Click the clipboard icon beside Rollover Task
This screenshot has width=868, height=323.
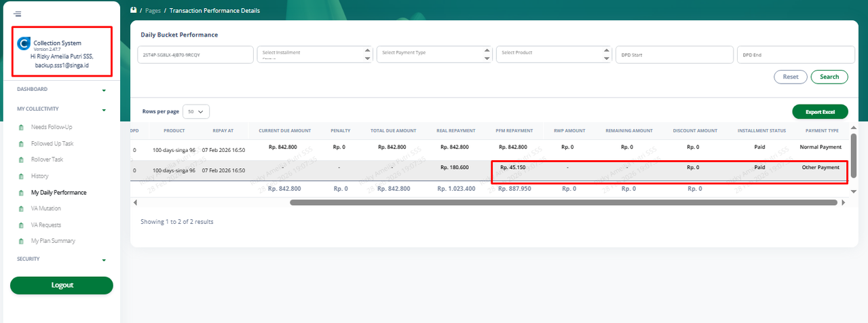[x=21, y=160]
